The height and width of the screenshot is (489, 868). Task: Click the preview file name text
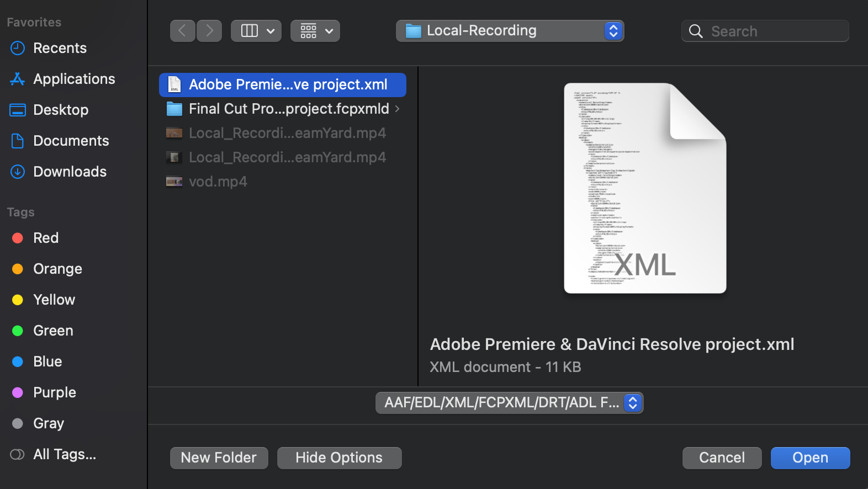612,344
